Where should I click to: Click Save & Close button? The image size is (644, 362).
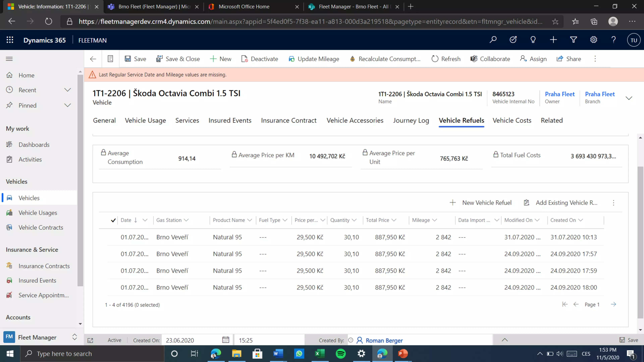178,59
